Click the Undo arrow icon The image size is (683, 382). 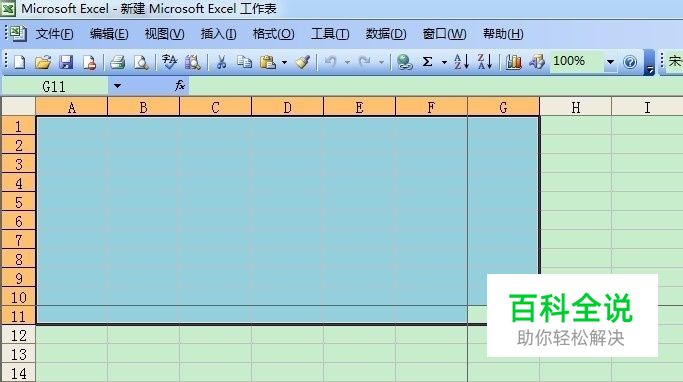331,62
